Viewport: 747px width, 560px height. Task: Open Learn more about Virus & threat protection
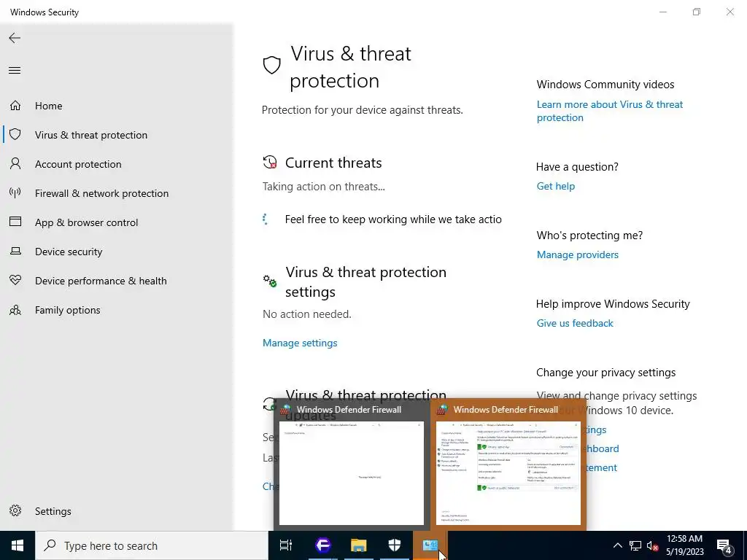click(609, 111)
